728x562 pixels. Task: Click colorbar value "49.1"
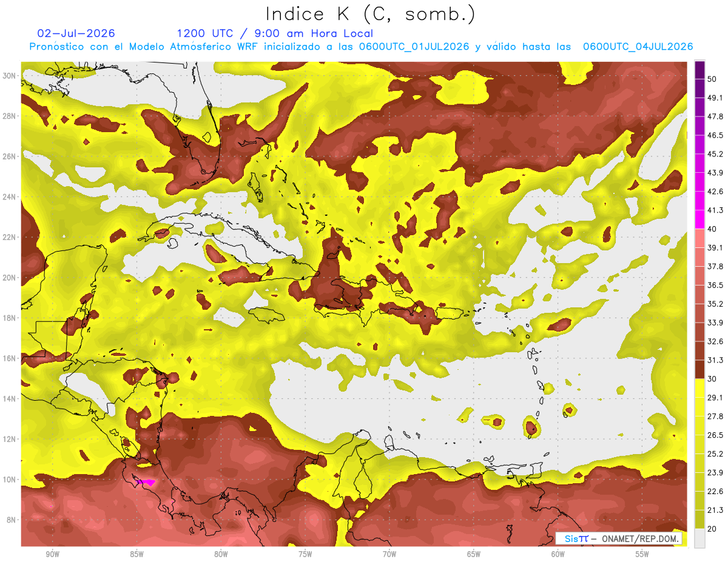(x=715, y=98)
